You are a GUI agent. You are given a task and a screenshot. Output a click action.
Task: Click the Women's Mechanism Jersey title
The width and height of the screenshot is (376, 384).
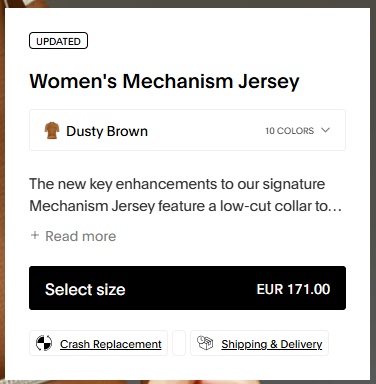tap(165, 82)
